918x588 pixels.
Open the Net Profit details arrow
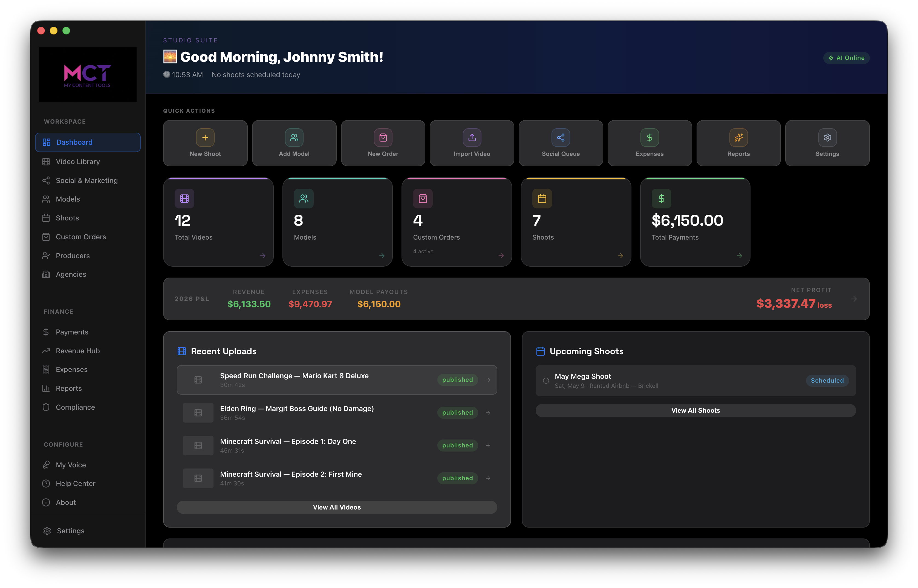point(854,299)
